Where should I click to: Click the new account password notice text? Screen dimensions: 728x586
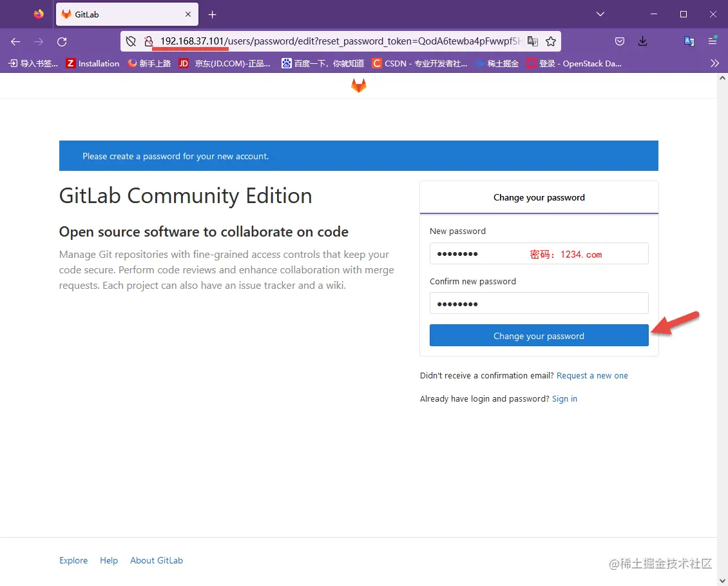(175, 156)
